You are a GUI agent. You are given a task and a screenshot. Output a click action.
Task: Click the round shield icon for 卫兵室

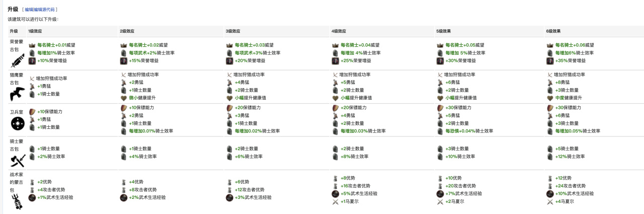18,124
